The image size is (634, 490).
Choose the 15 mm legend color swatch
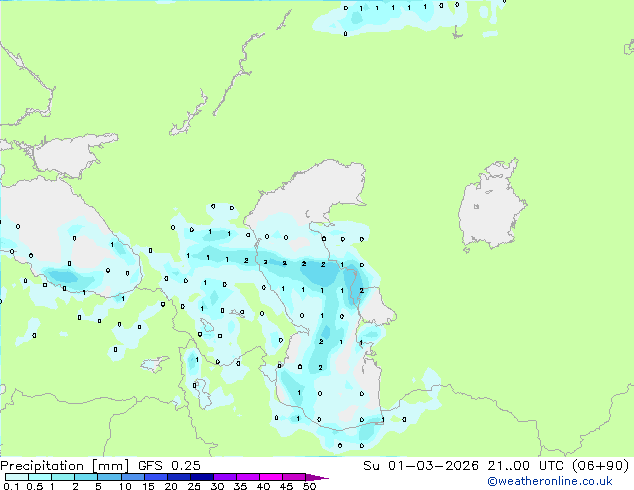(x=155, y=477)
